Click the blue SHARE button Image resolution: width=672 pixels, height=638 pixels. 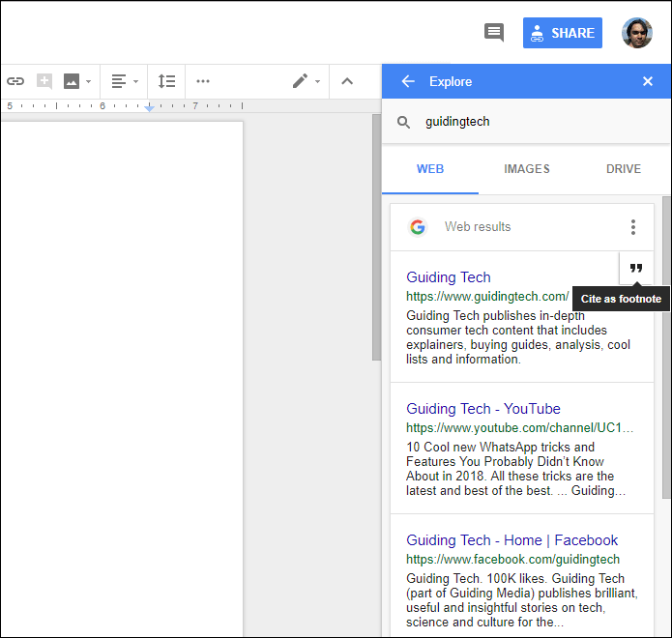point(563,33)
